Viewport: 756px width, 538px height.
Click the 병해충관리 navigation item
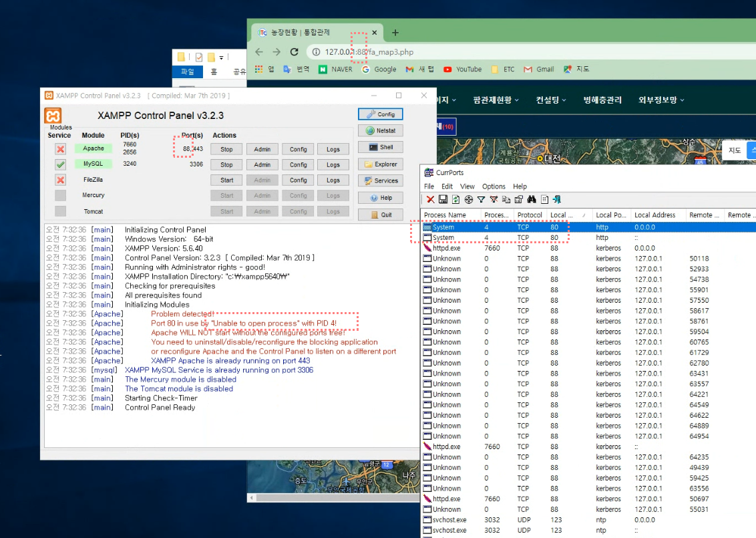tap(602, 100)
